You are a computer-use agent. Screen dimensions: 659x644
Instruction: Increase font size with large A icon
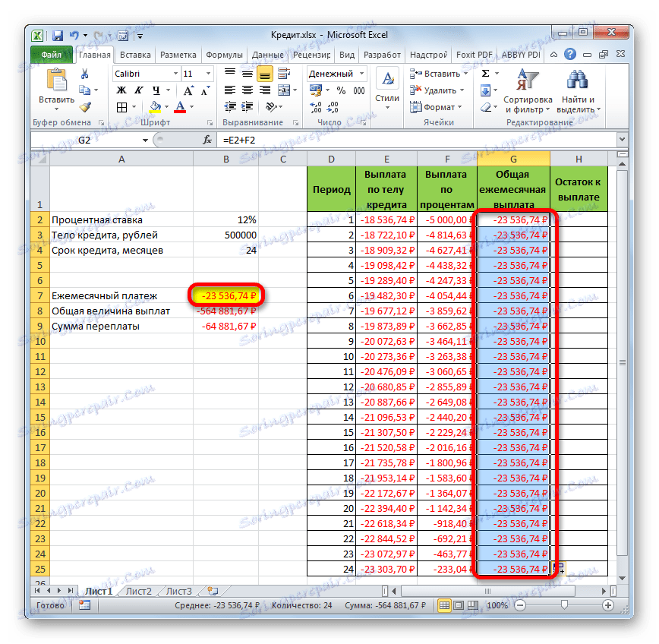188,90
